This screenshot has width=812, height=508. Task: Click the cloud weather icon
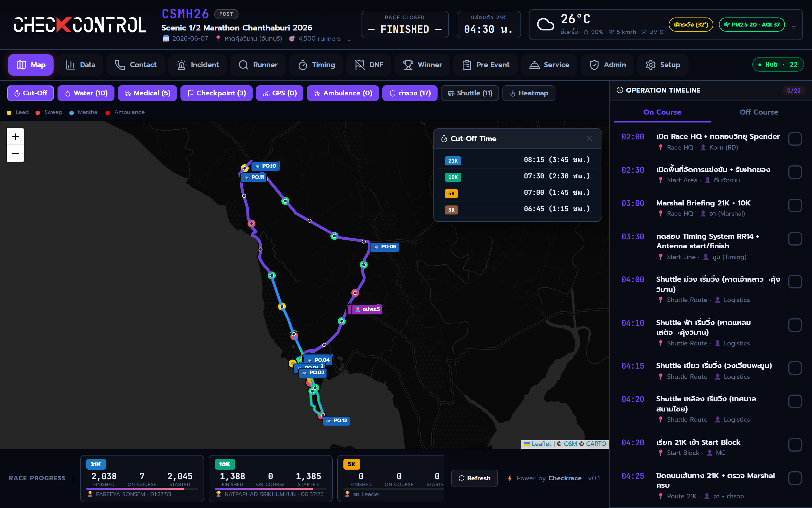pyautogui.click(x=546, y=25)
